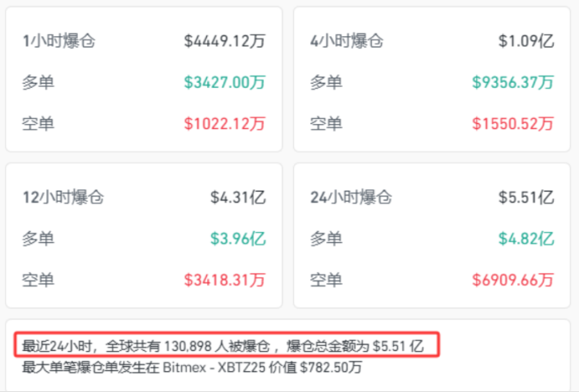Click the $4449.12万 one-hour total

(x=225, y=41)
